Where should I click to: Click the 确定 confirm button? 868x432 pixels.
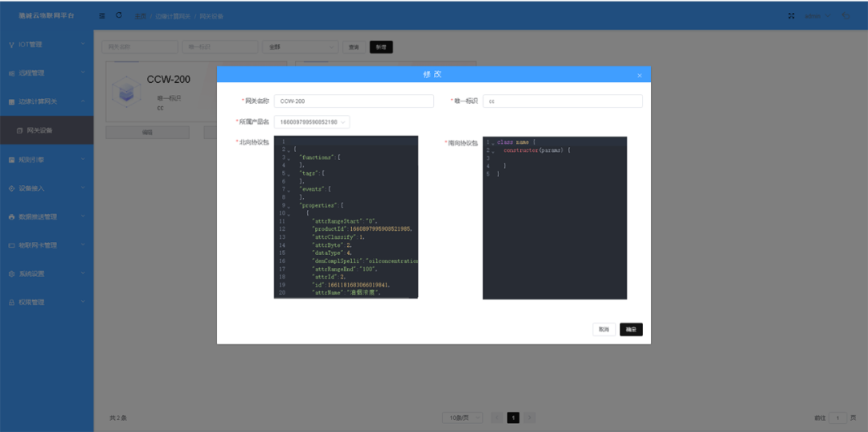(631, 330)
